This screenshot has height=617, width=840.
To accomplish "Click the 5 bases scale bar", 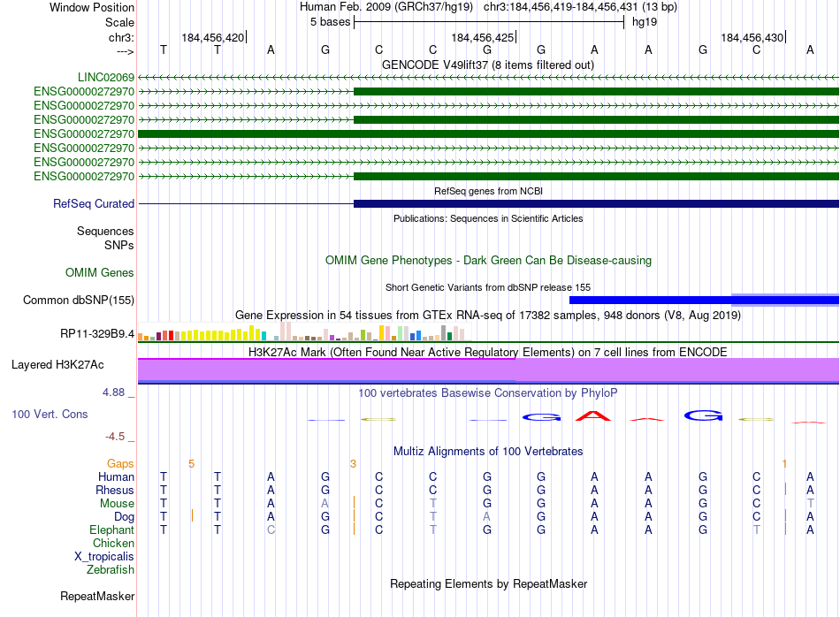I will coord(489,22).
